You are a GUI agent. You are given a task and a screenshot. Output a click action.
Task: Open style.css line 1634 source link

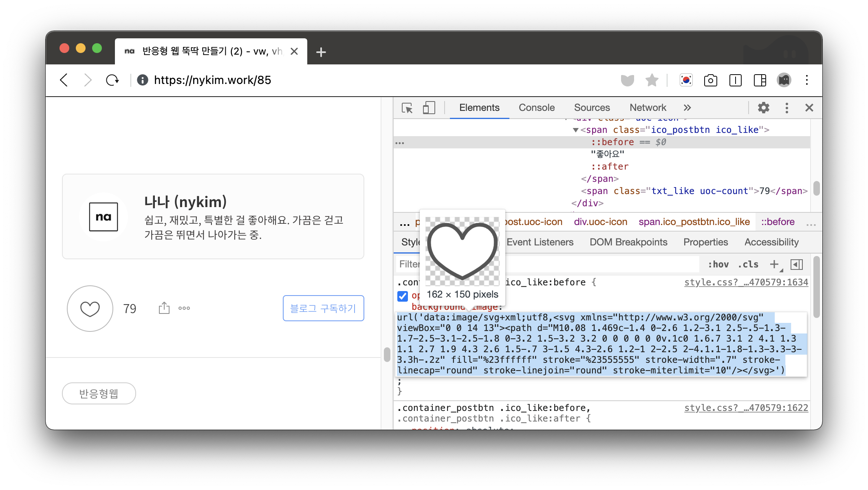(x=746, y=282)
